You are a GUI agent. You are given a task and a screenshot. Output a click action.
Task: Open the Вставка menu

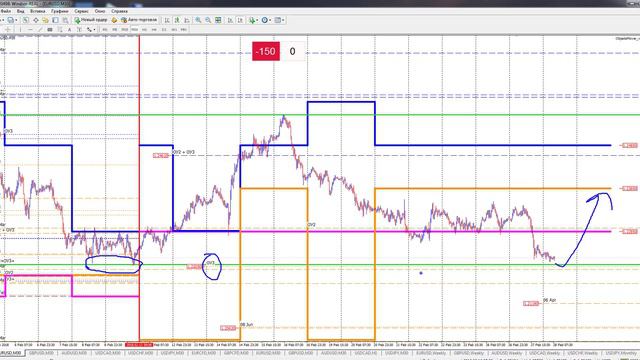click(38, 11)
